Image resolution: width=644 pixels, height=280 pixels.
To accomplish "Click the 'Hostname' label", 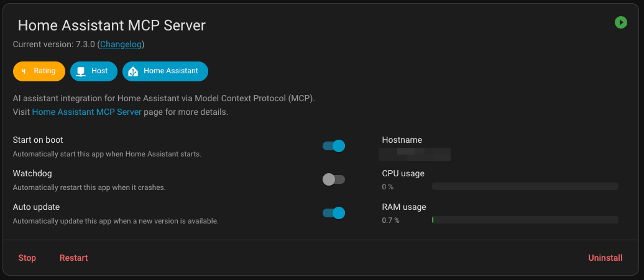I will (402, 140).
